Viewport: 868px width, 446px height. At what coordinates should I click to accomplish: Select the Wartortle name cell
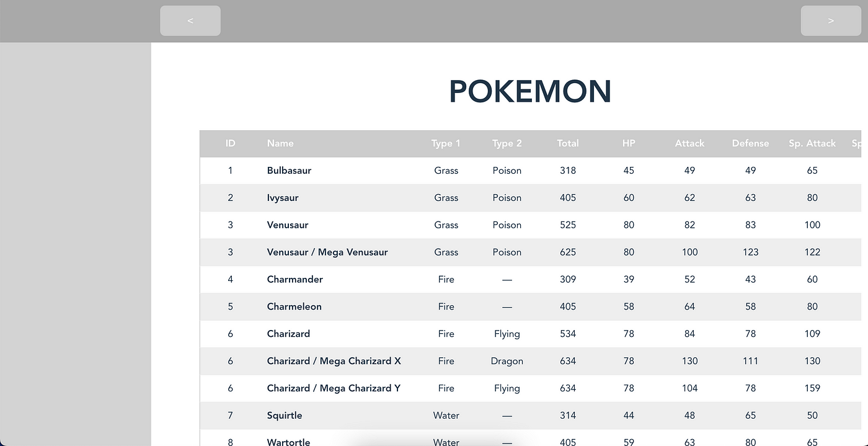point(288,442)
